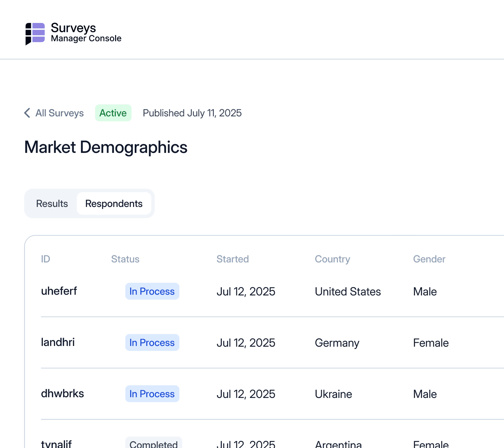The height and width of the screenshot is (448, 504).
Task: Click In Process badge for uheferf
Action: coord(152,291)
